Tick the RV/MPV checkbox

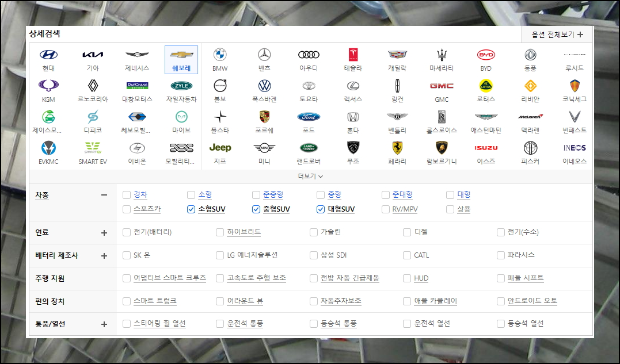click(386, 209)
